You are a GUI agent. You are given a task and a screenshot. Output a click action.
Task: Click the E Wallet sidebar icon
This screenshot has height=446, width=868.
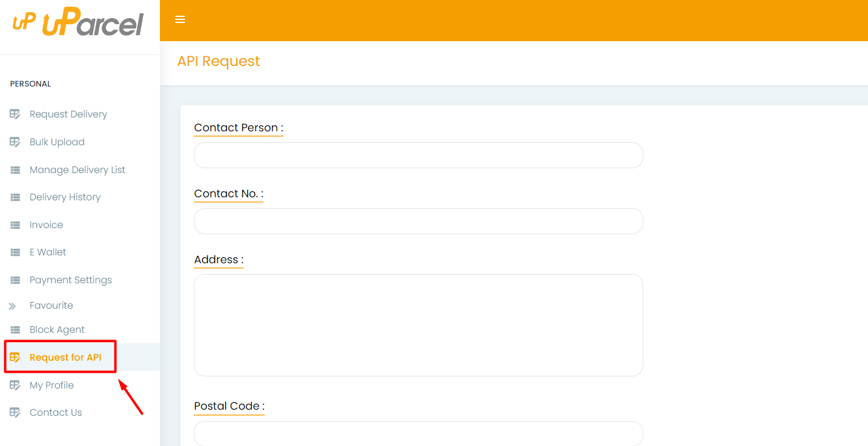(x=15, y=252)
